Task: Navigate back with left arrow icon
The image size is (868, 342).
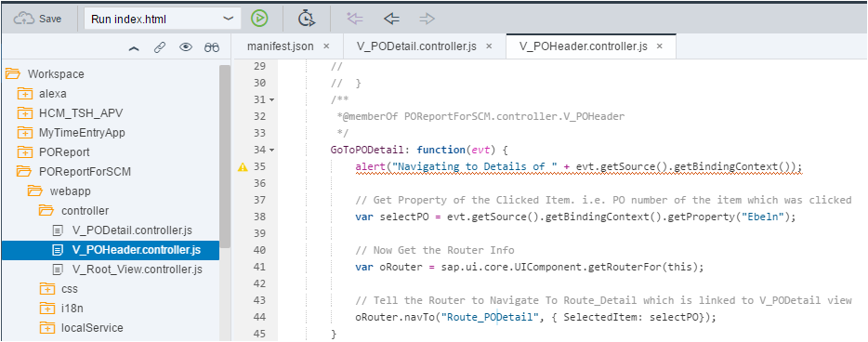Action: 391,19
